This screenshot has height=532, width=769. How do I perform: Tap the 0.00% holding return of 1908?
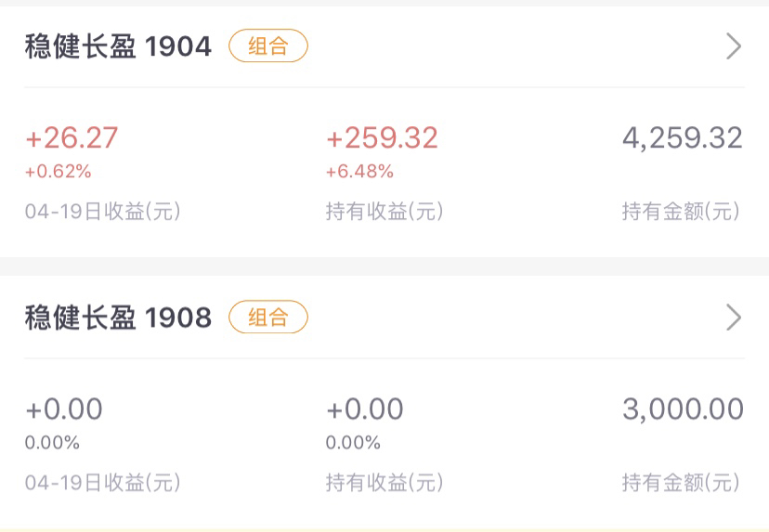(x=353, y=442)
